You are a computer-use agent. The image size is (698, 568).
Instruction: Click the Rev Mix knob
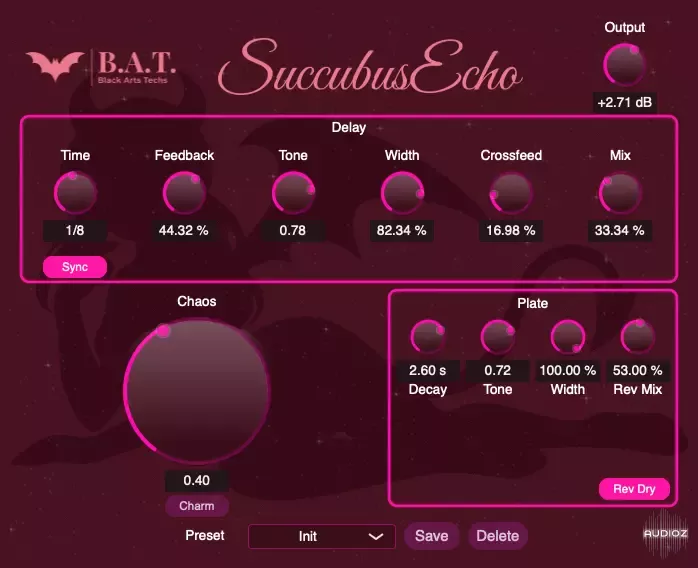[637, 337]
